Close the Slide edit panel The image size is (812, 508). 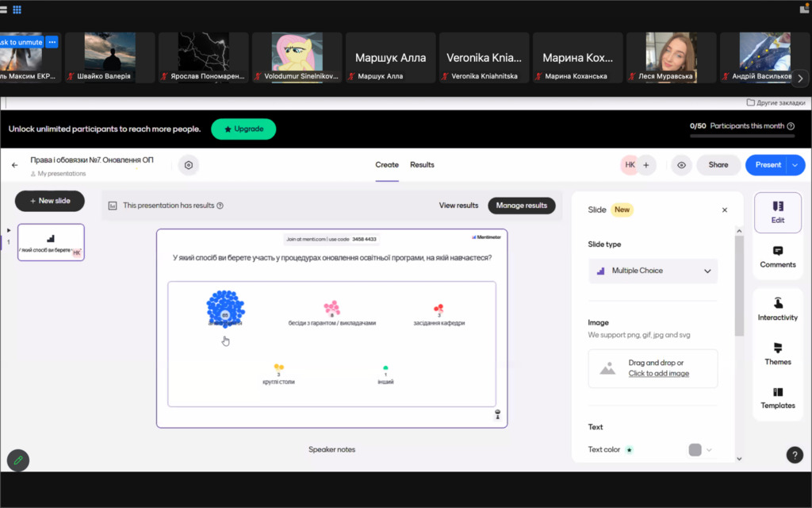pos(724,210)
